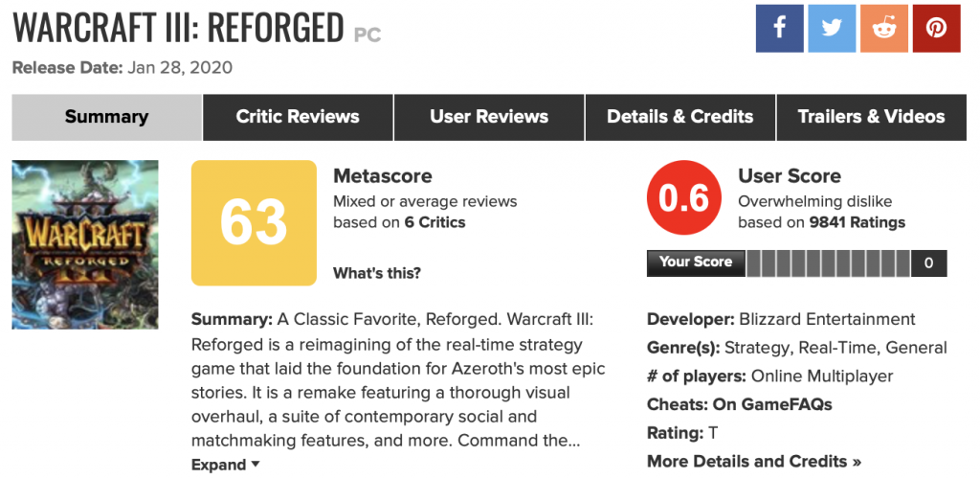Open the Summary tab
The height and width of the screenshot is (479, 980).
(x=106, y=117)
